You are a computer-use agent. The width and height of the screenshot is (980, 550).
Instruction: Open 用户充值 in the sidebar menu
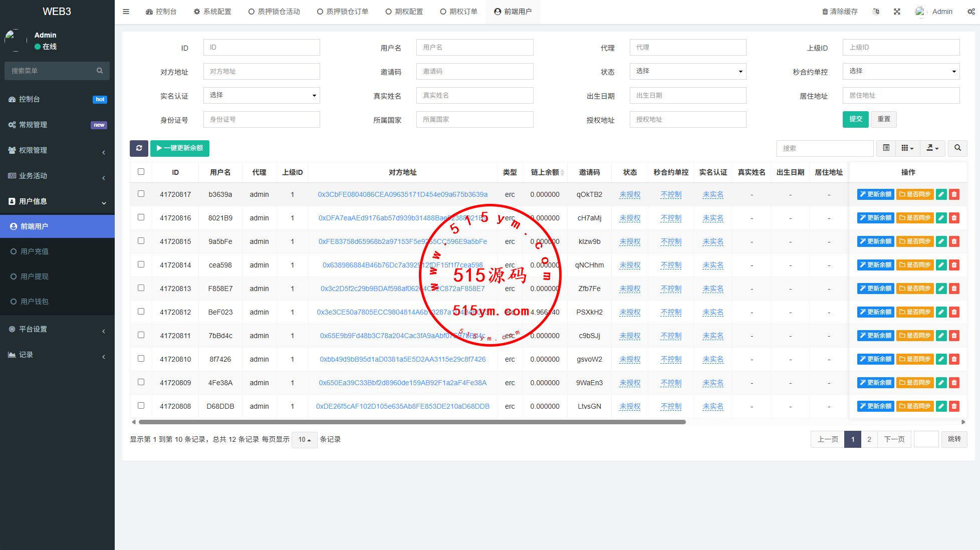coord(35,251)
